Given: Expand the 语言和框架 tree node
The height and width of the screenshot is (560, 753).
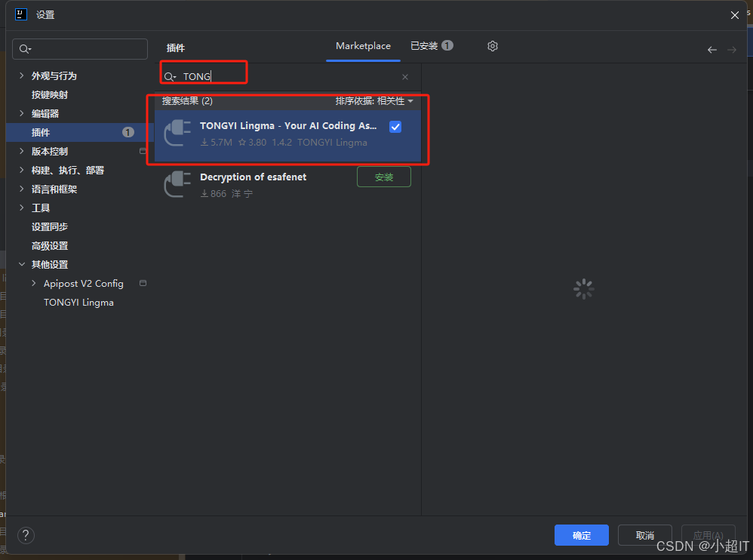Looking at the screenshot, I should click(22, 189).
